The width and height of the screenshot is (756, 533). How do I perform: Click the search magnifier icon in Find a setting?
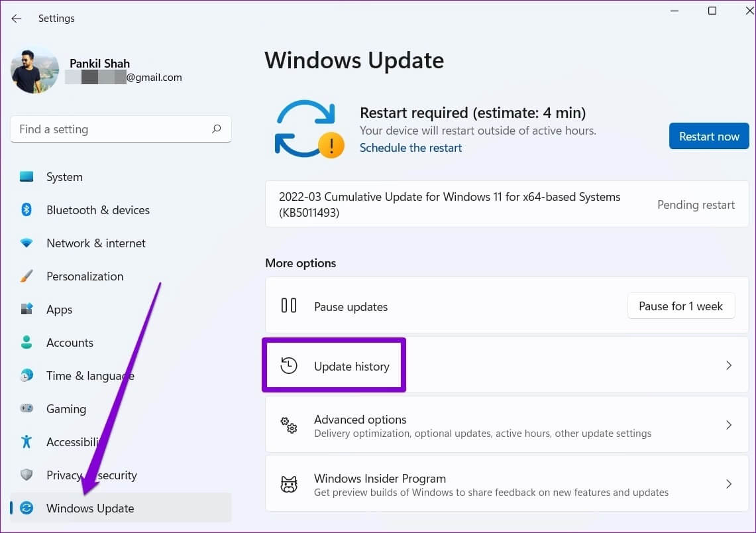click(217, 129)
